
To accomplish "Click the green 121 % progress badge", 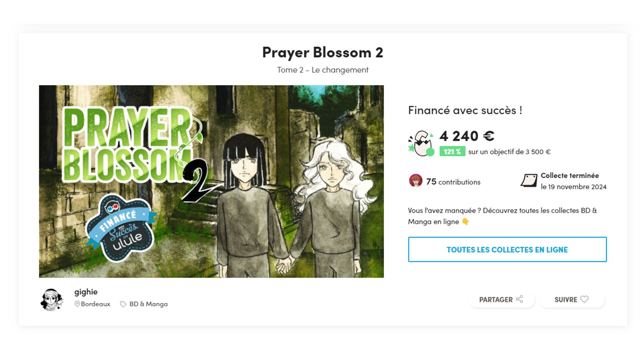I will pos(452,152).
